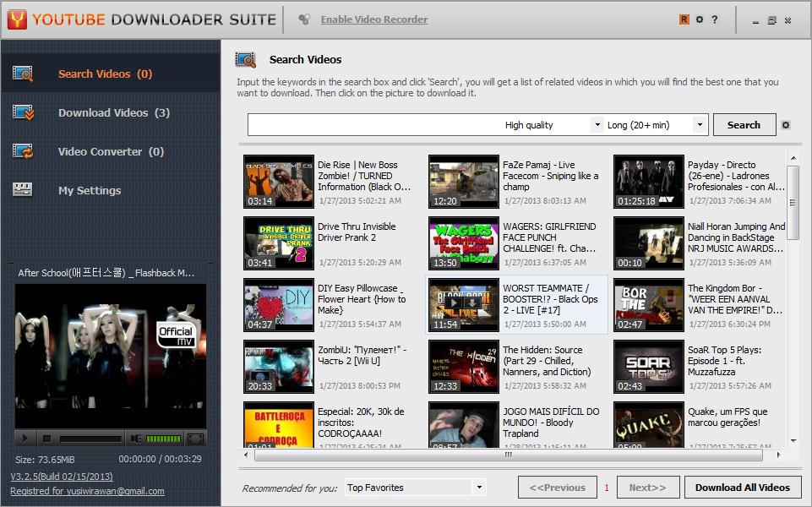
Task: Click download overlay on WORST TEAMMATE thumbnail
Action: (x=472, y=303)
